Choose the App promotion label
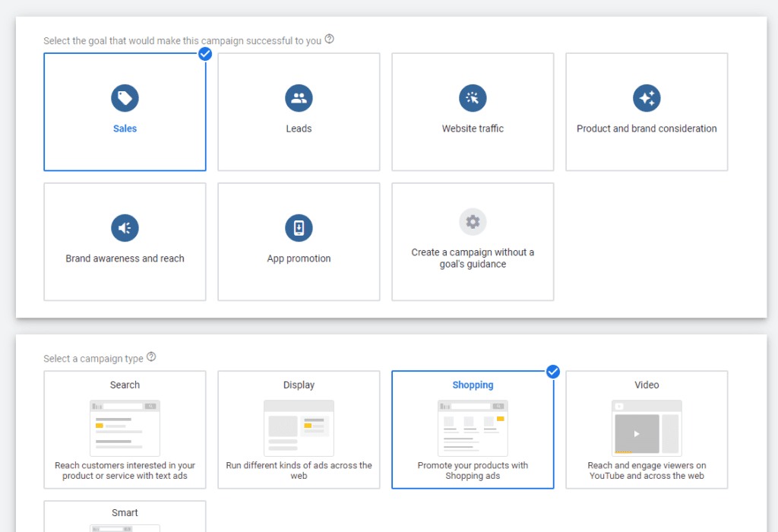This screenshot has width=778, height=532. 299,258
